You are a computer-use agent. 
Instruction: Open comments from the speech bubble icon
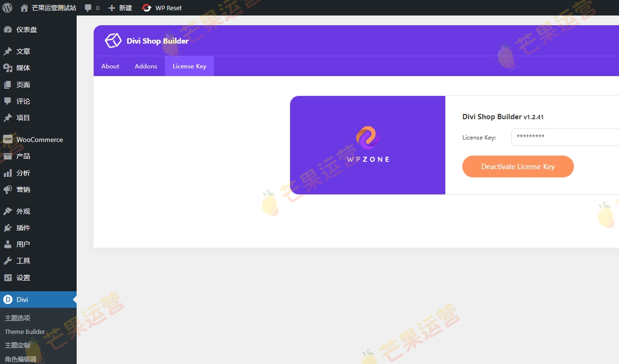point(88,7)
